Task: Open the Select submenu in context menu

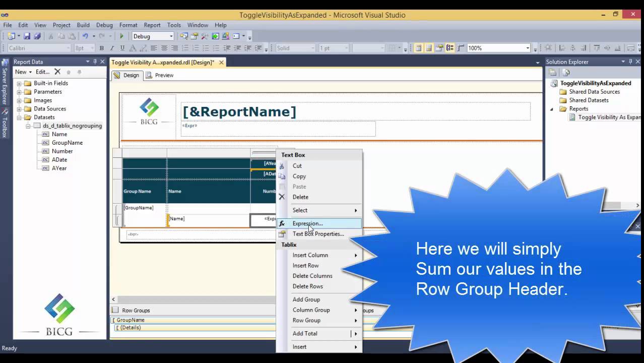Action: (319, 210)
